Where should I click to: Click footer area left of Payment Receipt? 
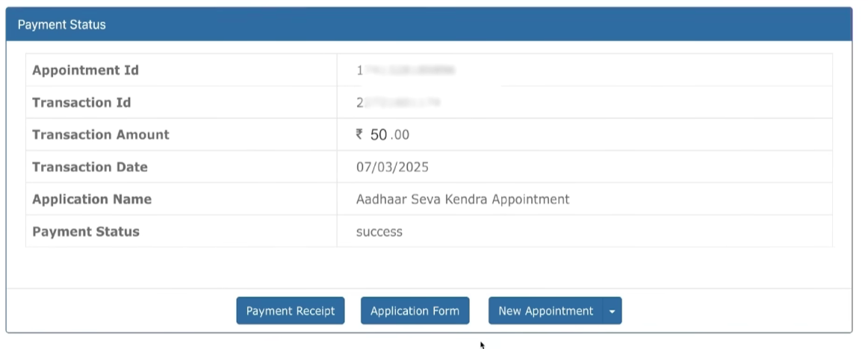(x=120, y=311)
